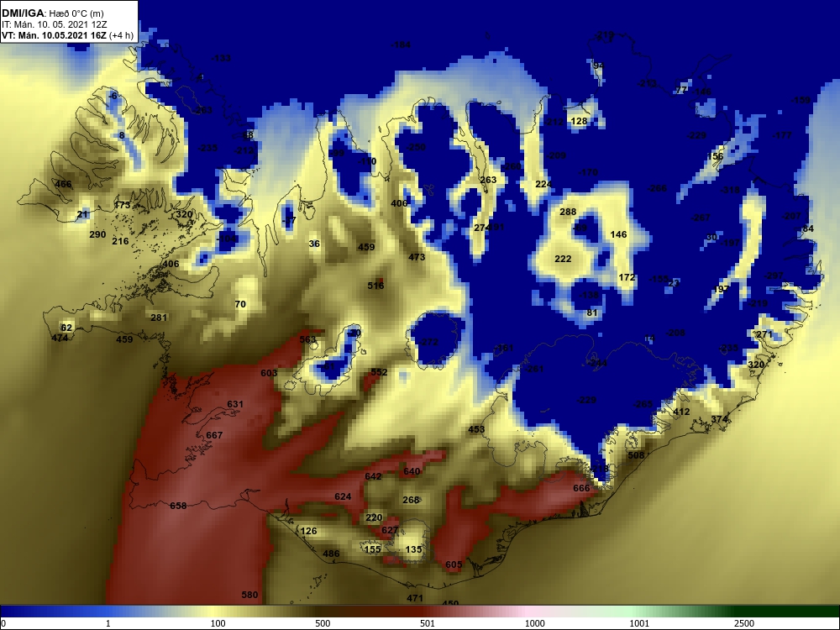Screen dimensions: 840x630
Task: Click the map value '627'
Action: pyautogui.click(x=390, y=530)
